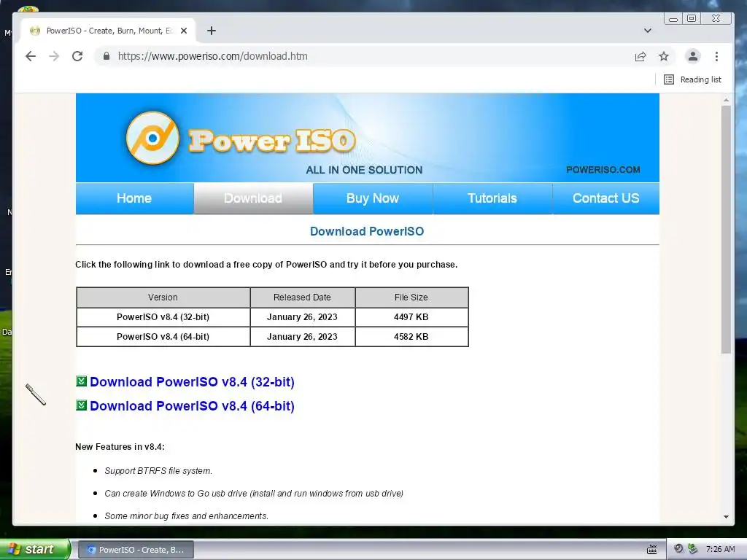Click the address bar URL field
The image size is (747, 560).
click(x=362, y=56)
